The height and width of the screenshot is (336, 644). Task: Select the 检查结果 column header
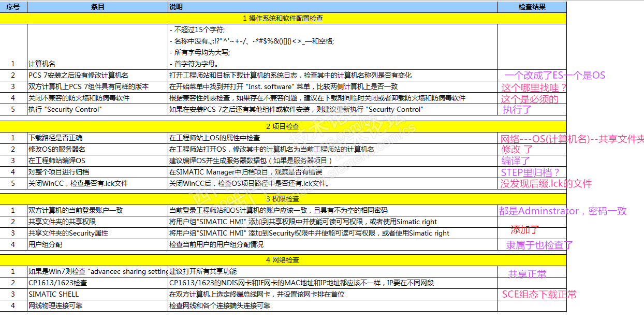(x=532, y=7)
